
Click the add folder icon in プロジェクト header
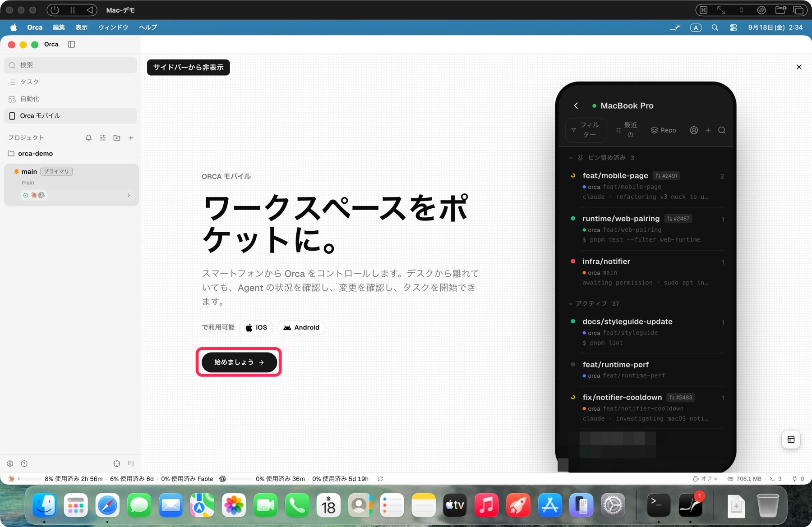click(x=117, y=138)
